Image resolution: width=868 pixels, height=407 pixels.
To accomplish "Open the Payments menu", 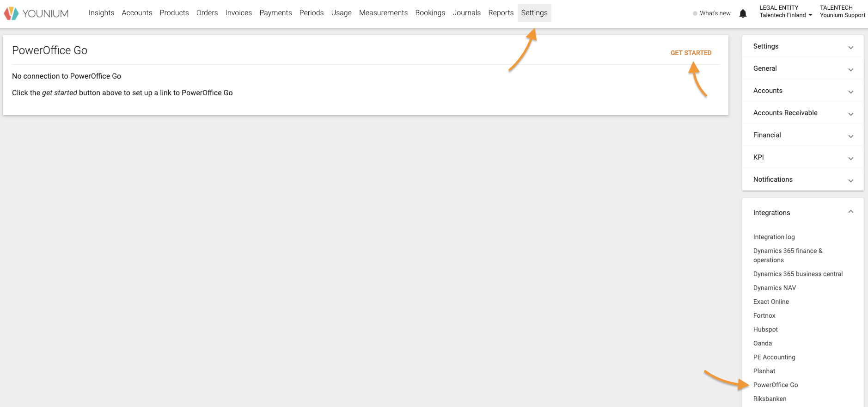I will [275, 13].
